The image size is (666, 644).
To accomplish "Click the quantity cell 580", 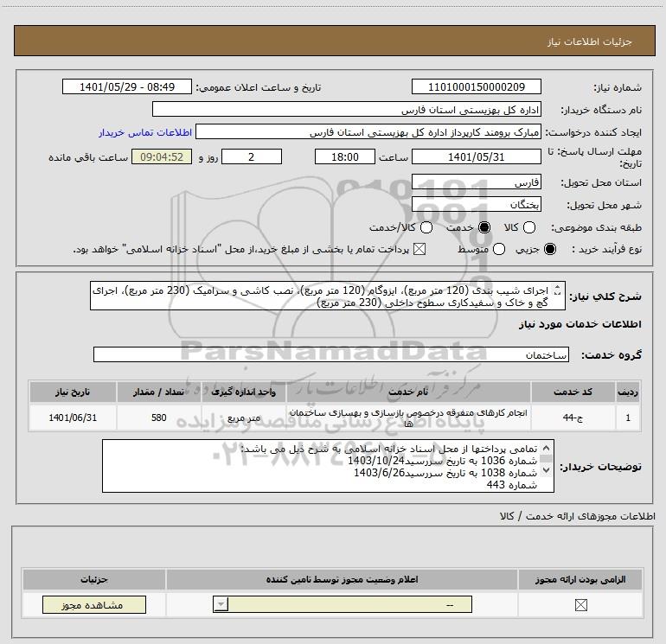I will click(158, 418).
